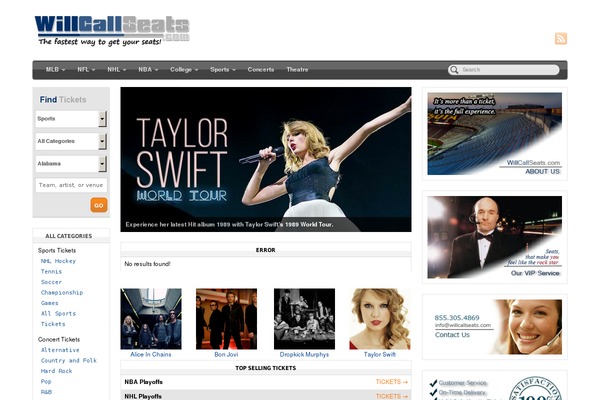Open the Tennis category link
Image resolution: width=600 pixels, height=400 pixels.
[51, 271]
